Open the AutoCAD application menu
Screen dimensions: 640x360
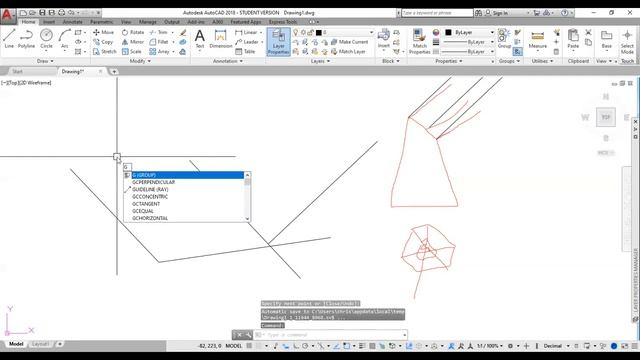point(7,16)
